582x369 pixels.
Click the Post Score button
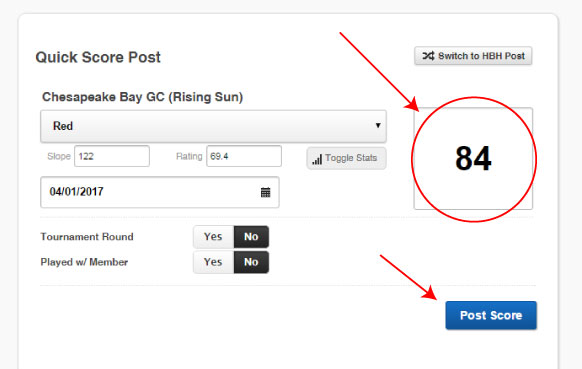491,316
